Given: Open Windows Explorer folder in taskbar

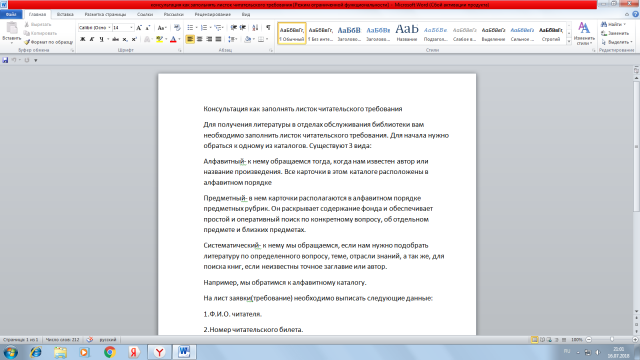Looking at the screenshot, I should coord(60,352).
